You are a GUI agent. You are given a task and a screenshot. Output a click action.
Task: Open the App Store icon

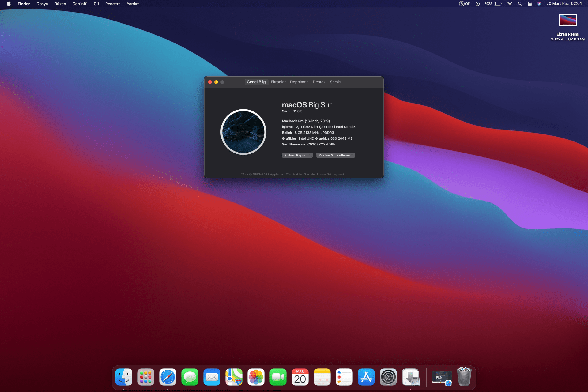366,377
